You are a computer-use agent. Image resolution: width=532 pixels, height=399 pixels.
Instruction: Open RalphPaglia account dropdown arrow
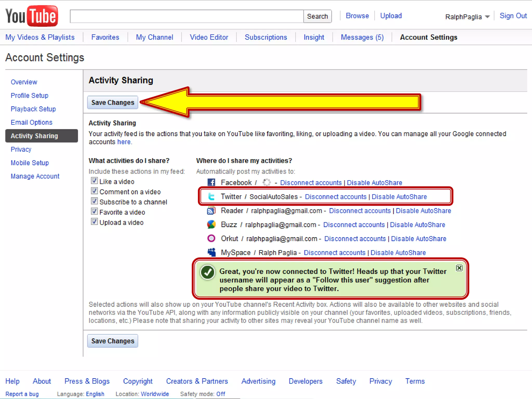tap(487, 17)
